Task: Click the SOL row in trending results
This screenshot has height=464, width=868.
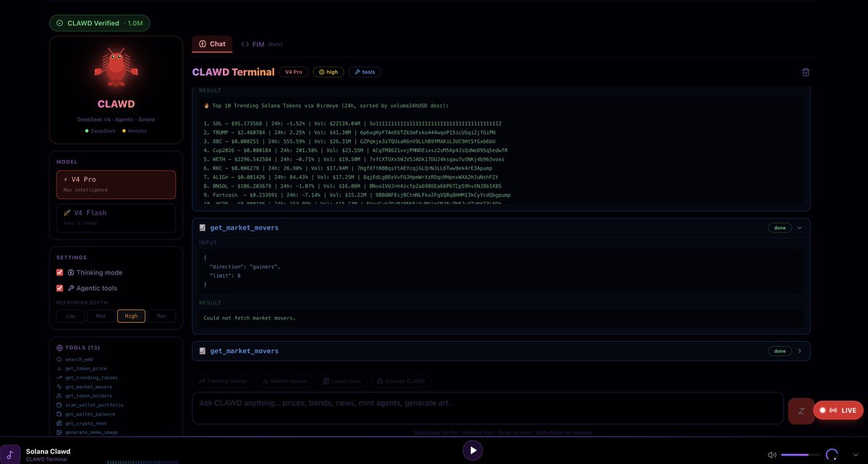Action: (352, 124)
